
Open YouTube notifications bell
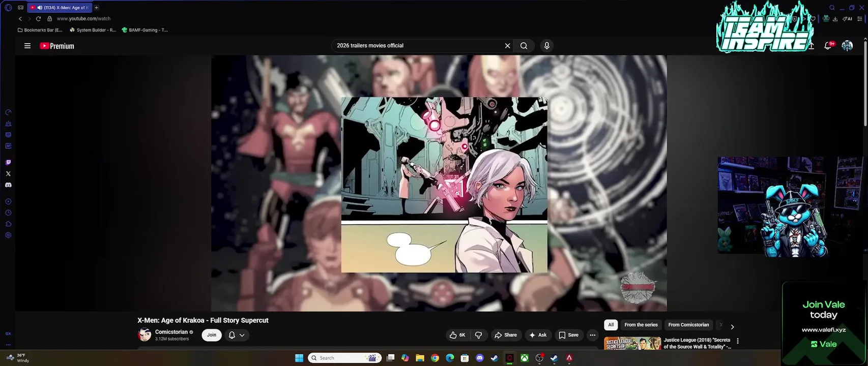tap(828, 46)
